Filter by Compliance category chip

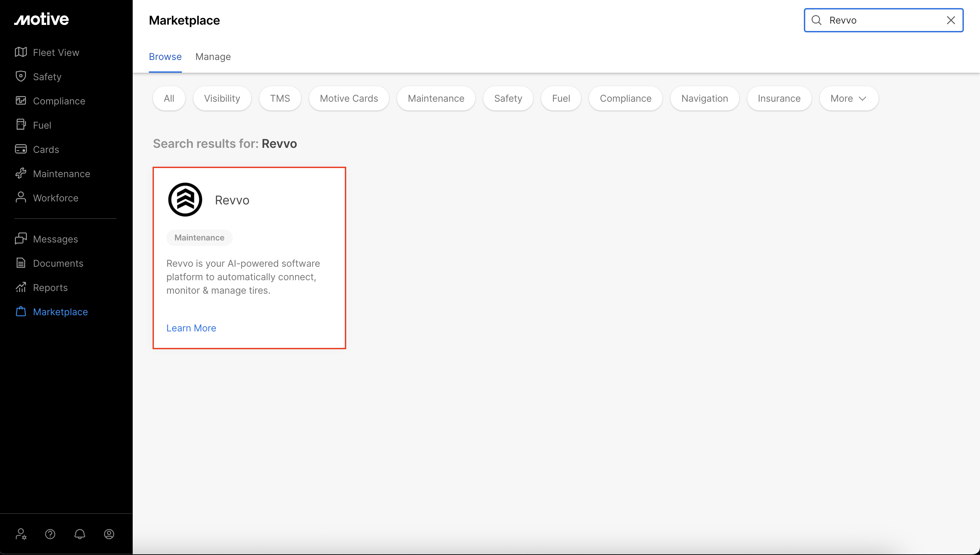tap(625, 98)
